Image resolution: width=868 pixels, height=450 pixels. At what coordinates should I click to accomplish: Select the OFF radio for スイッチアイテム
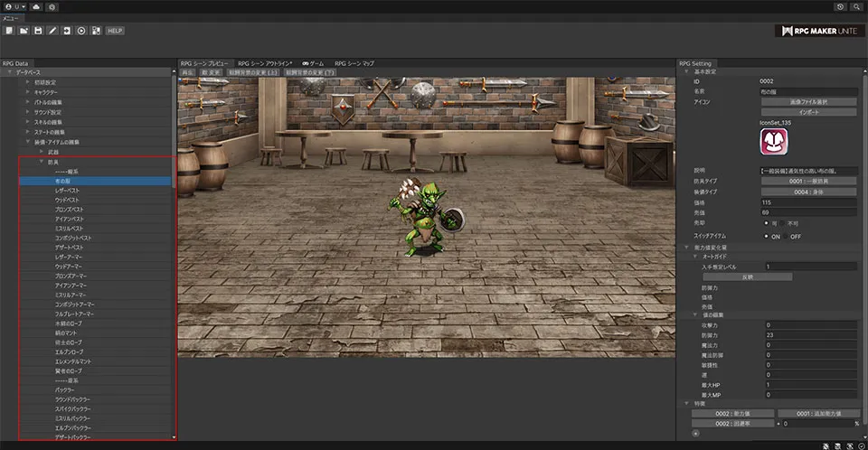point(786,236)
